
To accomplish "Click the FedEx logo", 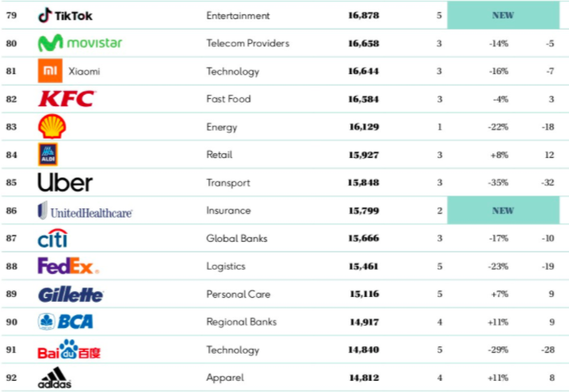I will coord(68,266).
